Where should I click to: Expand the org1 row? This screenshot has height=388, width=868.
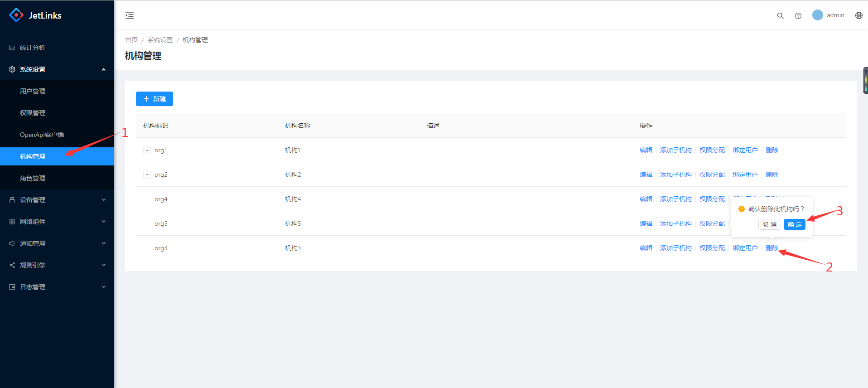(x=147, y=150)
